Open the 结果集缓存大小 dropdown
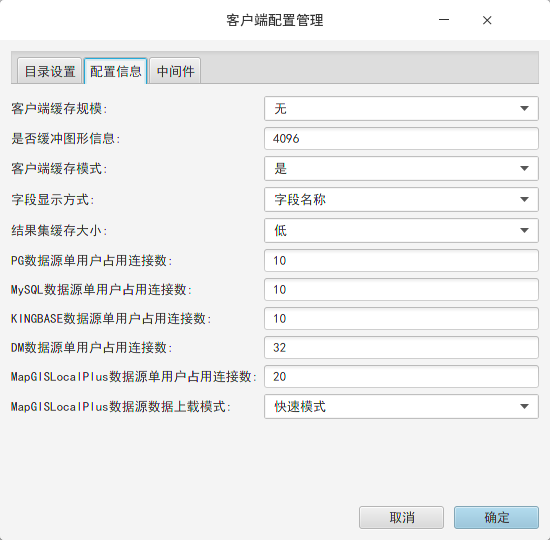This screenshot has height=540, width=550. 401,231
